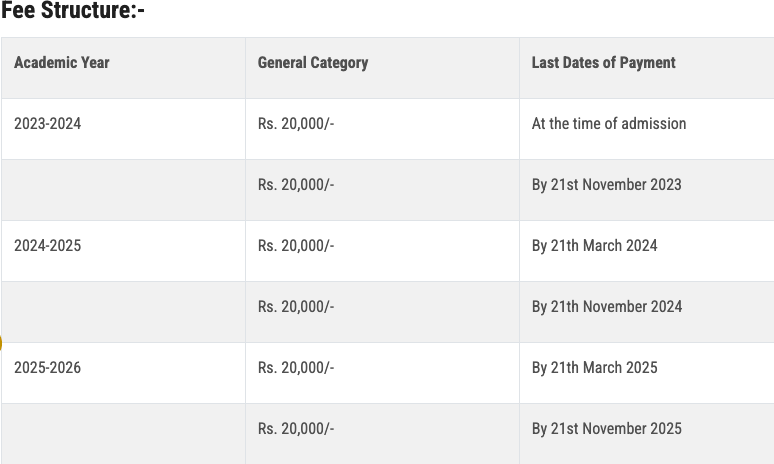Click the orange icon at the left edge
The image size is (774, 464).
[1, 344]
